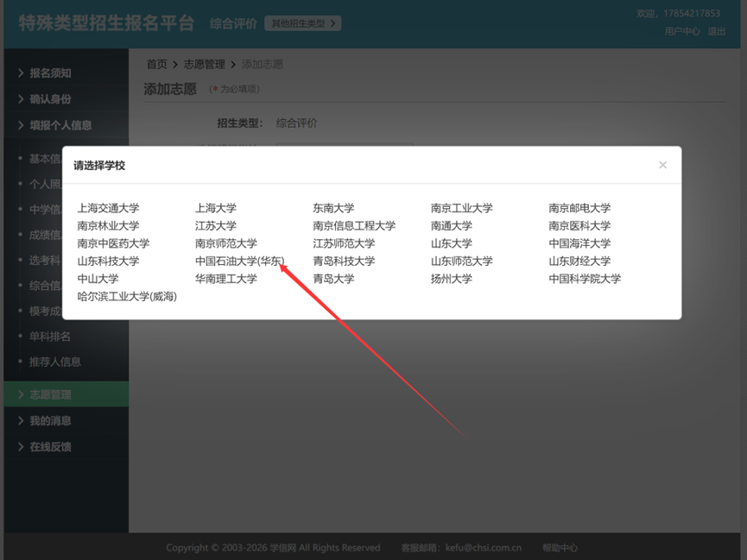This screenshot has height=560, width=747.
Task: Pick 江苏大学
Action: click(216, 226)
